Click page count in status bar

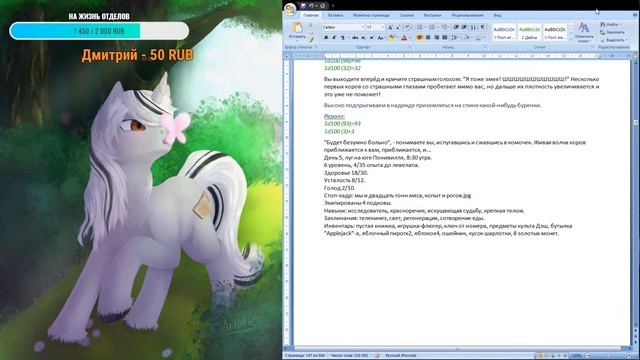pos(304,356)
